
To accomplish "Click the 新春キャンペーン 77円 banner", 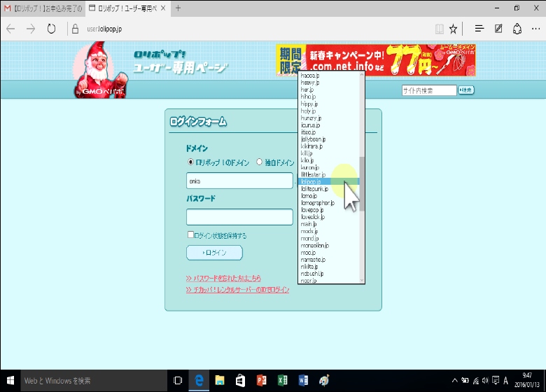I will coord(376,60).
